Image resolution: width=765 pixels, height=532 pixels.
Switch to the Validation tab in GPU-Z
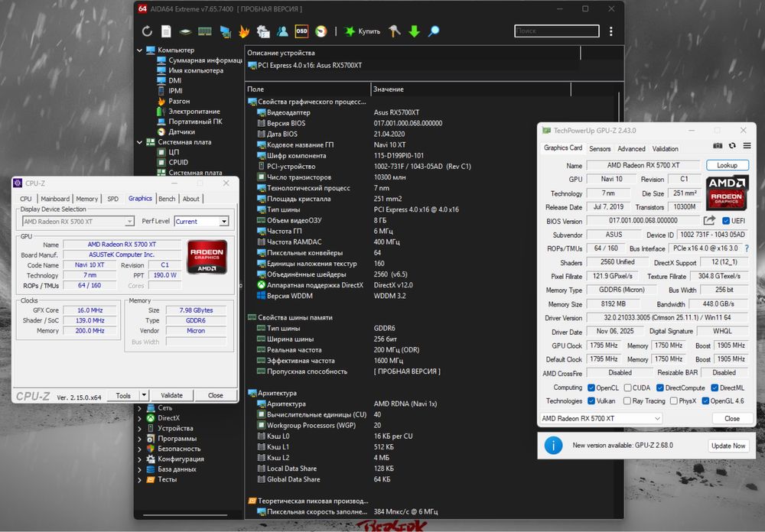pos(665,149)
